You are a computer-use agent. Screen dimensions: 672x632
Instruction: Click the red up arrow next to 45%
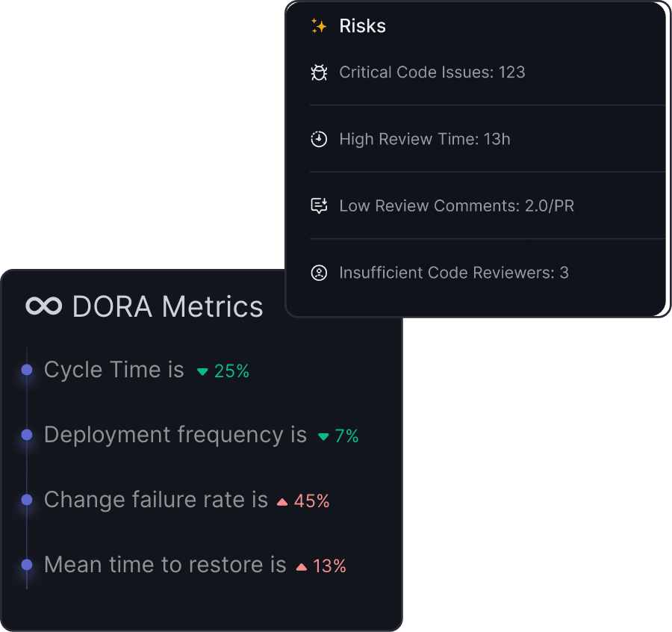click(x=282, y=502)
